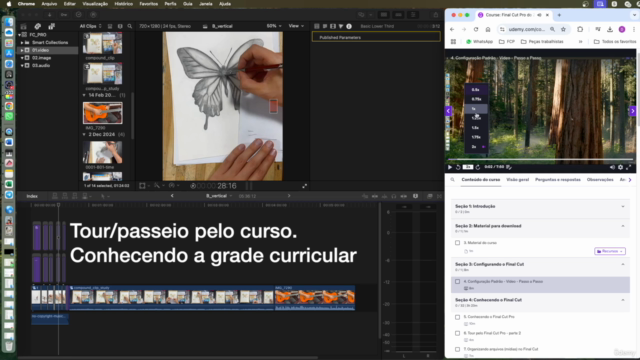Bookmark this page with the star icon

coord(563,29)
